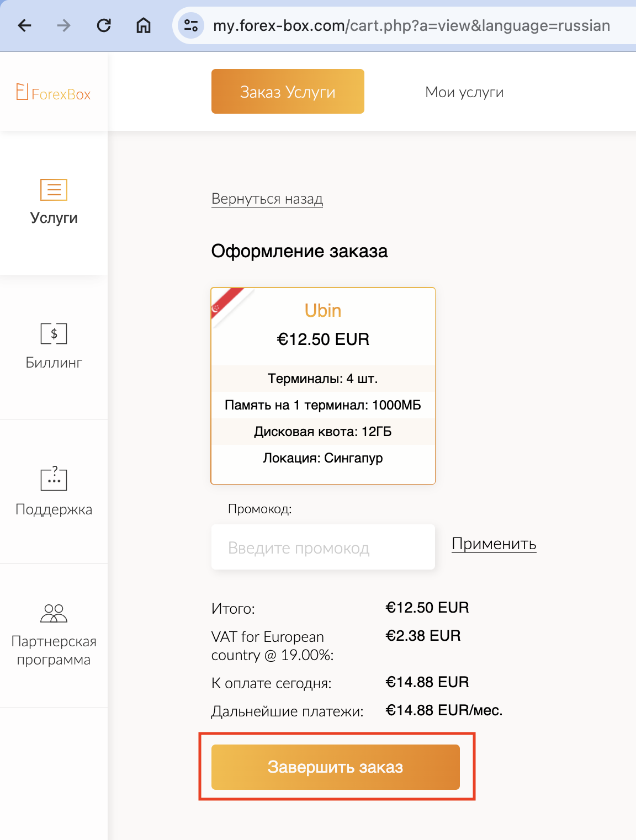Open Партнерская программа people icon
Screen dimensions: 636x840
pos(54,613)
